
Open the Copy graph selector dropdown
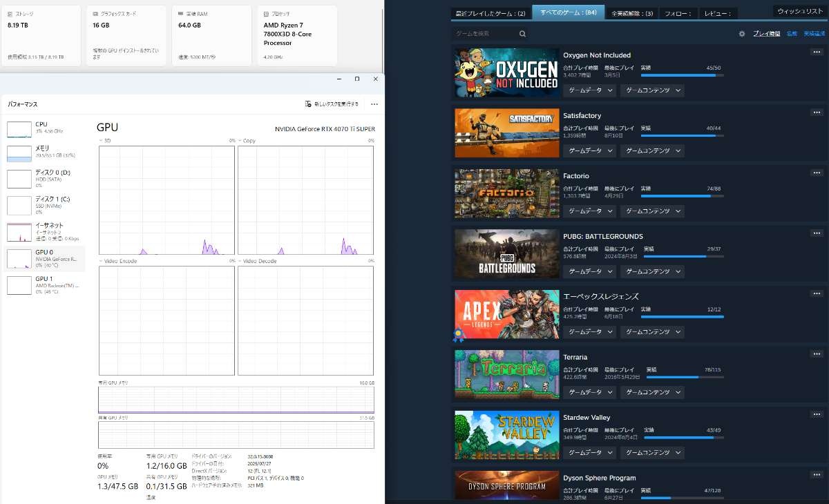(247, 140)
